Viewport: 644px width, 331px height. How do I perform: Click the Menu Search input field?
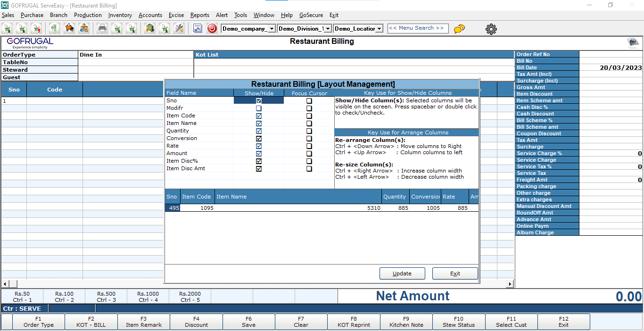[418, 28]
